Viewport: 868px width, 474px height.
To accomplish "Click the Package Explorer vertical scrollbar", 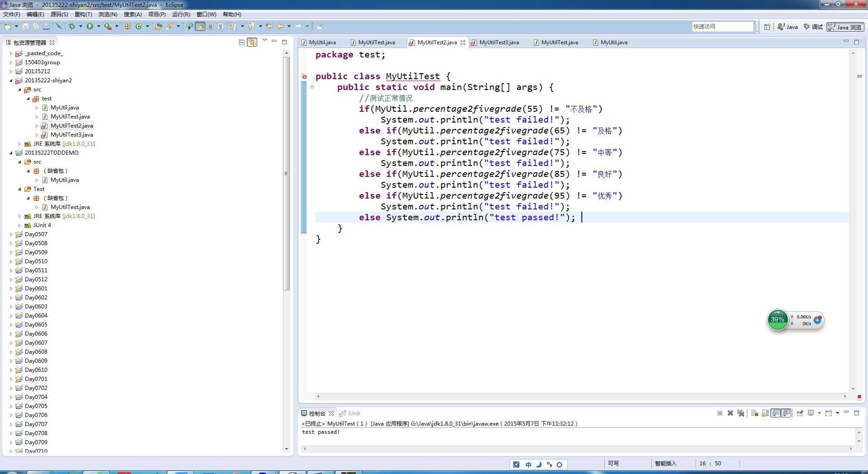I will click(x=286, y=174).
